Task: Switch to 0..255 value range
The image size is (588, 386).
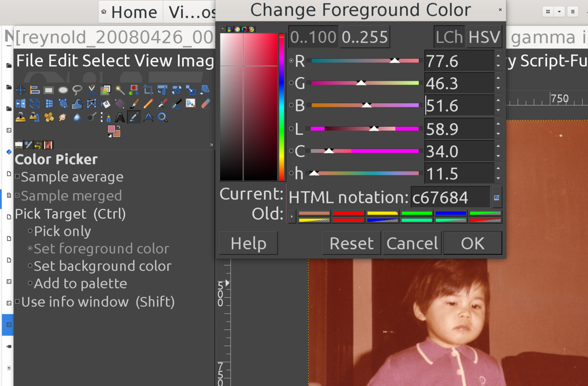Action: coord(365,37)
